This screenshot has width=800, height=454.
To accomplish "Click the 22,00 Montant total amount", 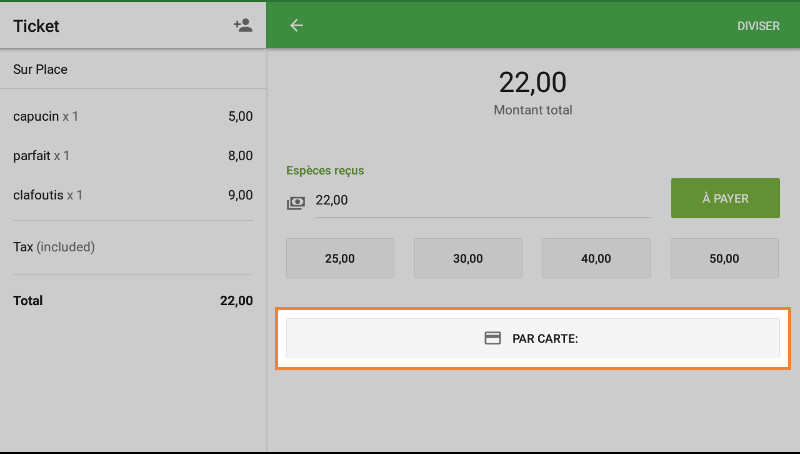I will pos(532,82).
